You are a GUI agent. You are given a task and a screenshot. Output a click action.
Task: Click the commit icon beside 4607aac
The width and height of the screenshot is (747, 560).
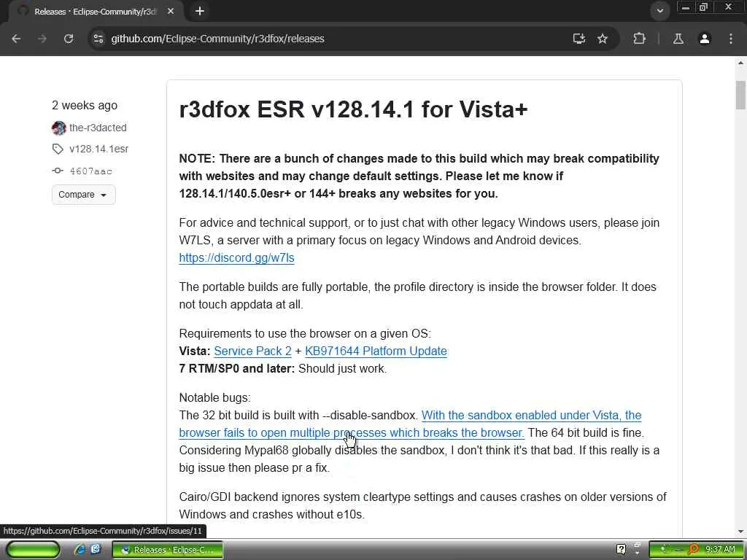click(x=58, y=171)
